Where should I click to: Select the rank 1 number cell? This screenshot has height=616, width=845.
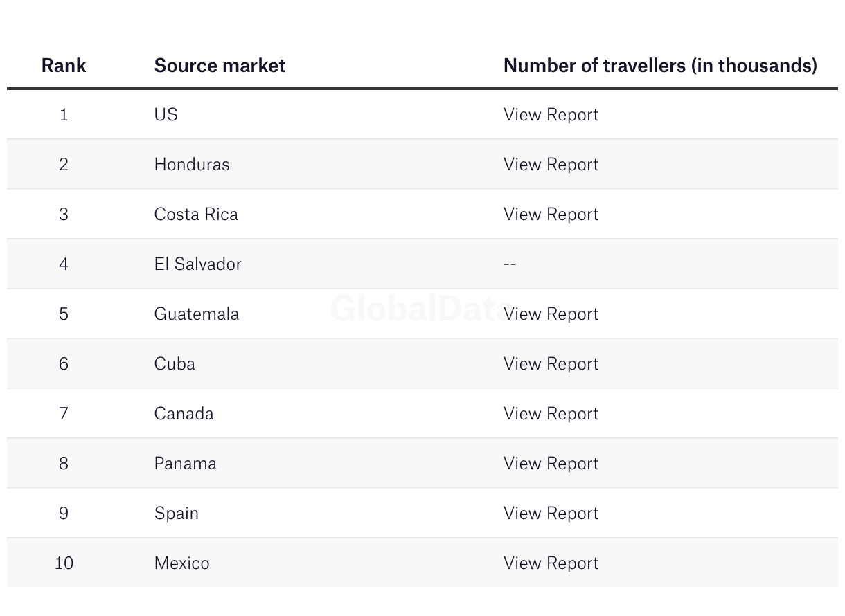click(64, 114)
